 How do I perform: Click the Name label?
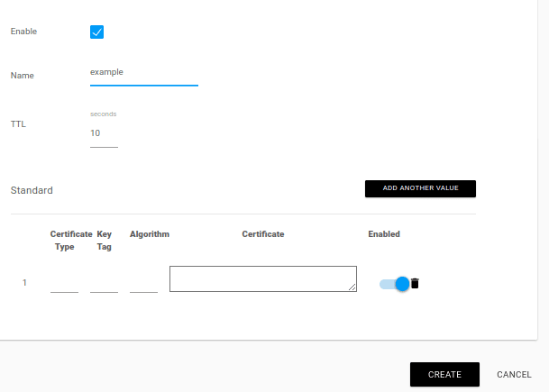pos(22,76)
